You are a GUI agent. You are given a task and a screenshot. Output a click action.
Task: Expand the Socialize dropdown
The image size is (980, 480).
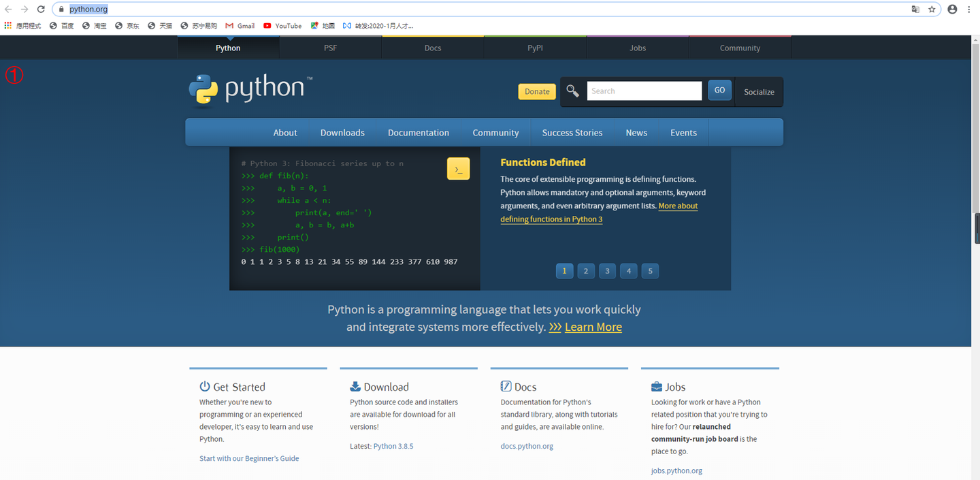[x=759, y=92]
